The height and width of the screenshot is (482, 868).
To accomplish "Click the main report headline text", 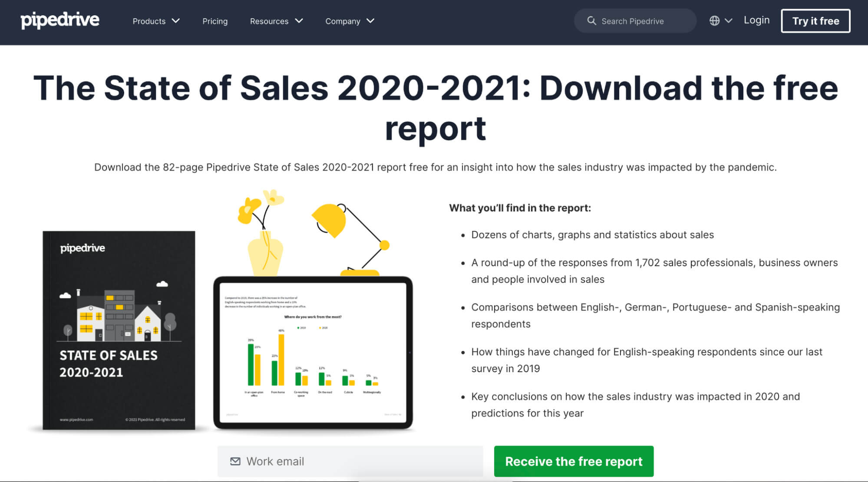I will (436, 108).
